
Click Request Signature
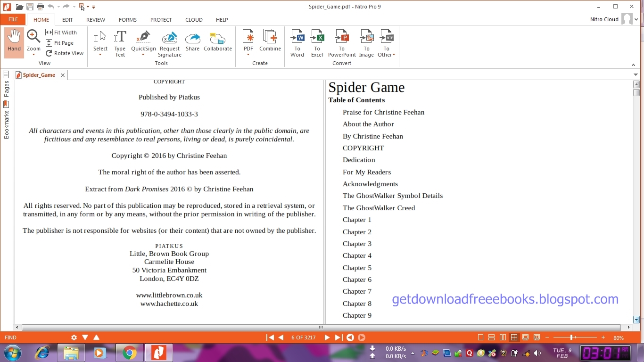170,44
